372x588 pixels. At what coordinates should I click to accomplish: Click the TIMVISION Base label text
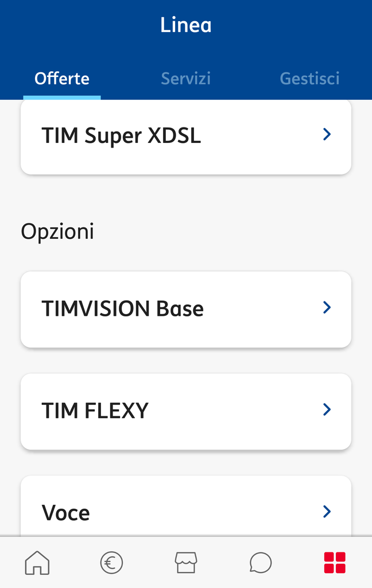pyautogui.click(x=123, y=308)
